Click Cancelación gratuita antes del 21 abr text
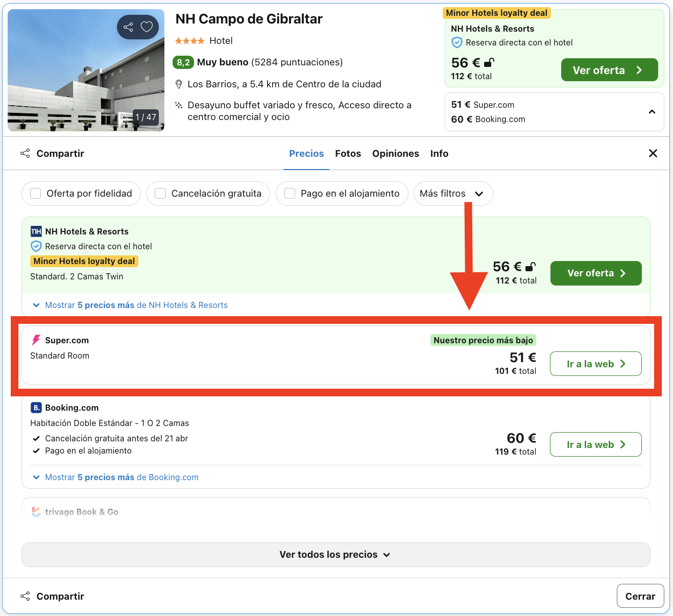Viewport: 673px width, 616px height. click(x=116, y=438)
